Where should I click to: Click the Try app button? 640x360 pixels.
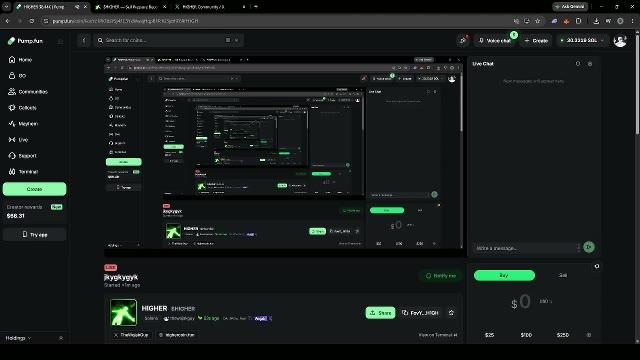[x=34, y=235]
